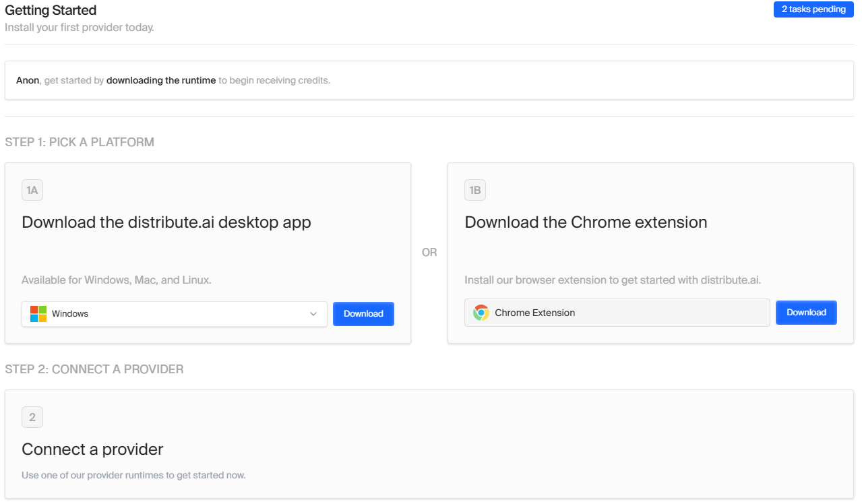Download the distribute.ai desktop app
The width and height of the screenshot is (862, 504).
[x=363, y=314]
